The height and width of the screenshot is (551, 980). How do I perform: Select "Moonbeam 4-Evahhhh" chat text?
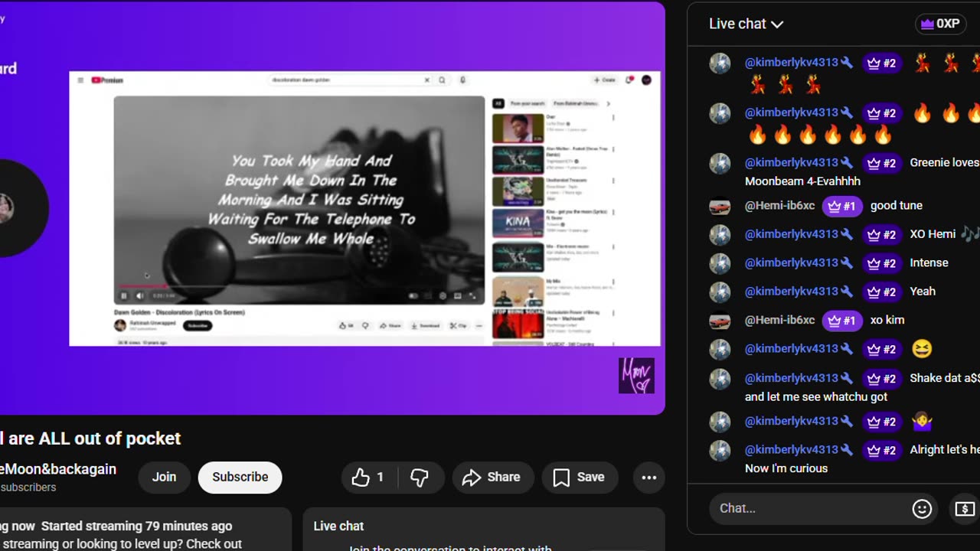[x=802, y=181]
